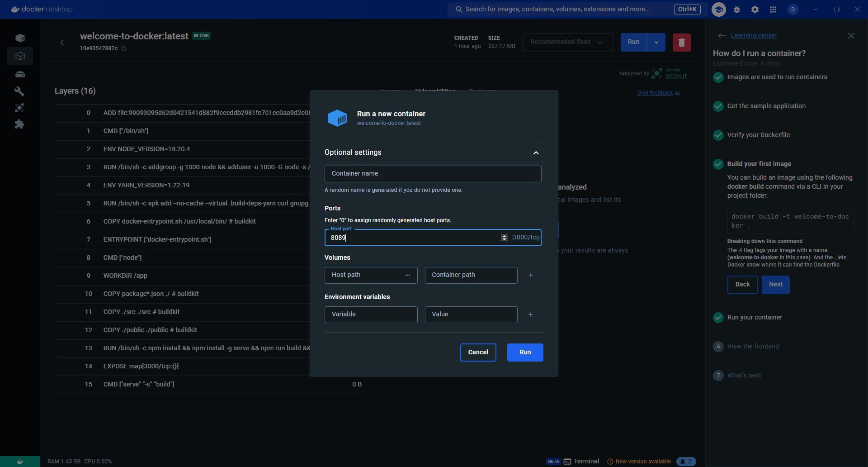Click the Docker Desktop logo

tap(42, 9)
